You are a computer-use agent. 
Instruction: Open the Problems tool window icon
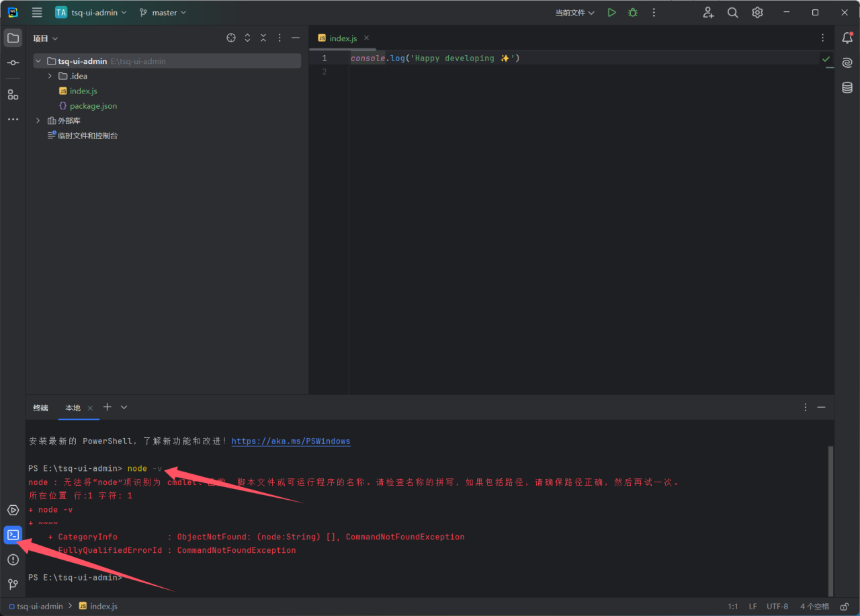click(13, 560)
